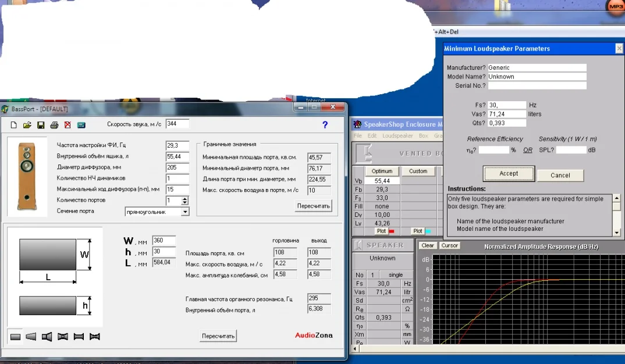Save project with BassPort floppy disk icon
The image size is (625, 364).
(41, 124)
